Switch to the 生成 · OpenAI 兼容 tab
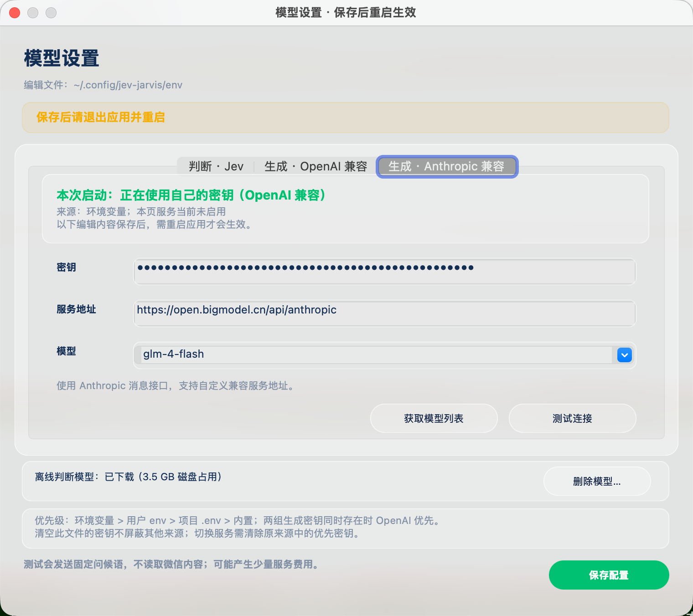Screen dimensions: 693x616 [315, 166]
